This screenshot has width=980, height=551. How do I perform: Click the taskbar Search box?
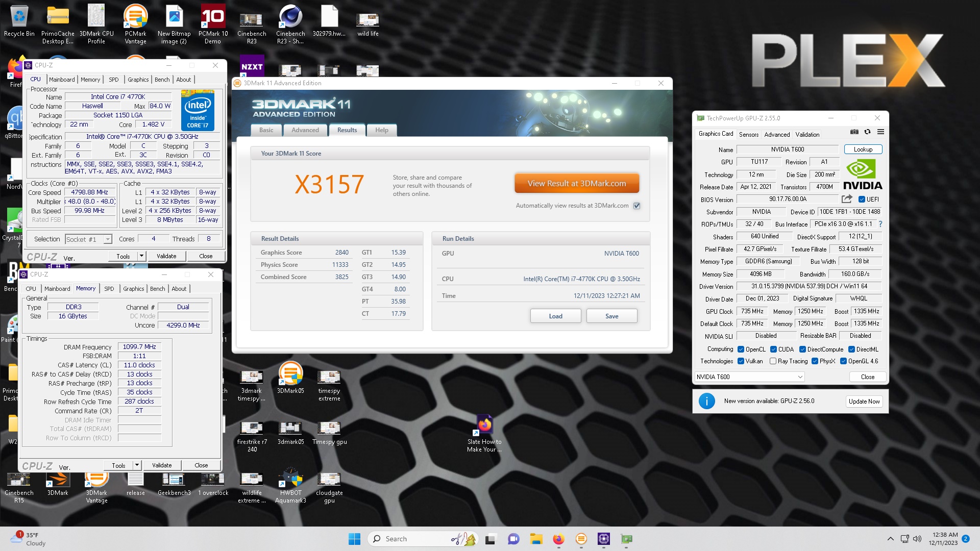point(423,539)
